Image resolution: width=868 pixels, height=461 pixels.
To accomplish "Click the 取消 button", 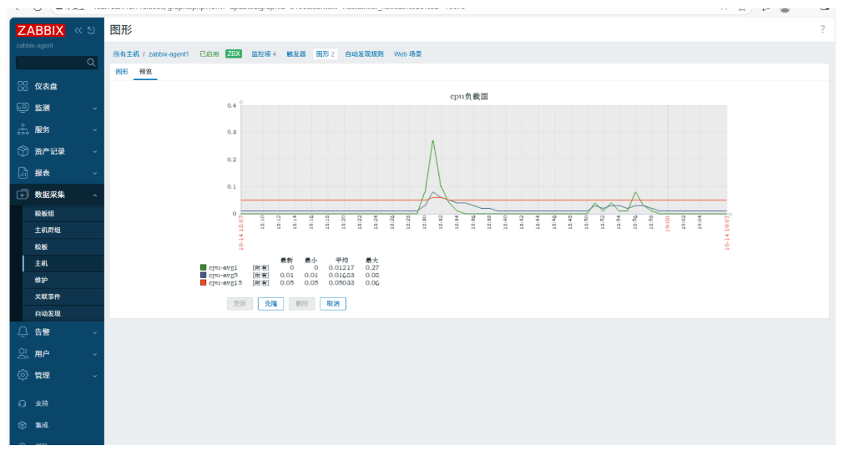I will [x=333, y=304].
